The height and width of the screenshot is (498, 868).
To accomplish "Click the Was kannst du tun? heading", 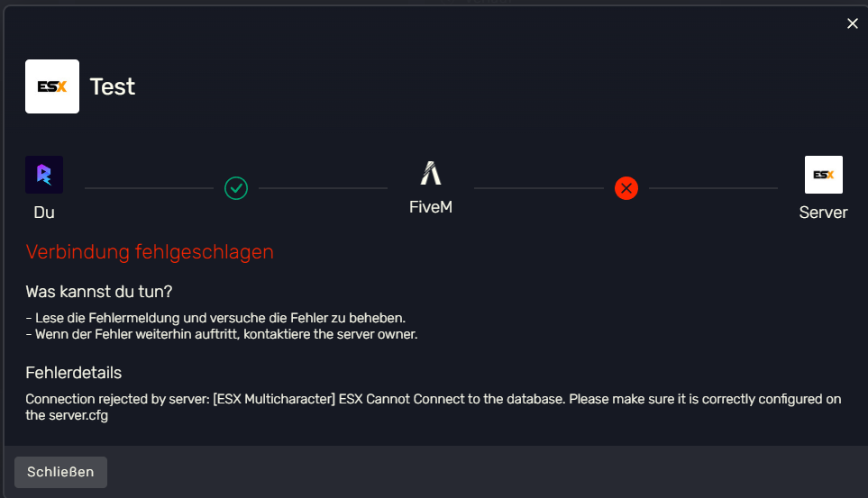I will coord(99,292).
